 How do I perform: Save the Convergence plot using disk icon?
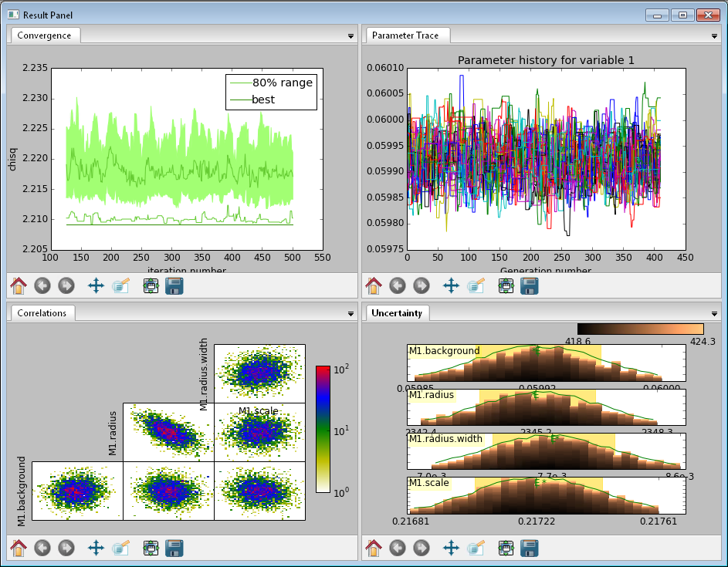pos(174,286)
